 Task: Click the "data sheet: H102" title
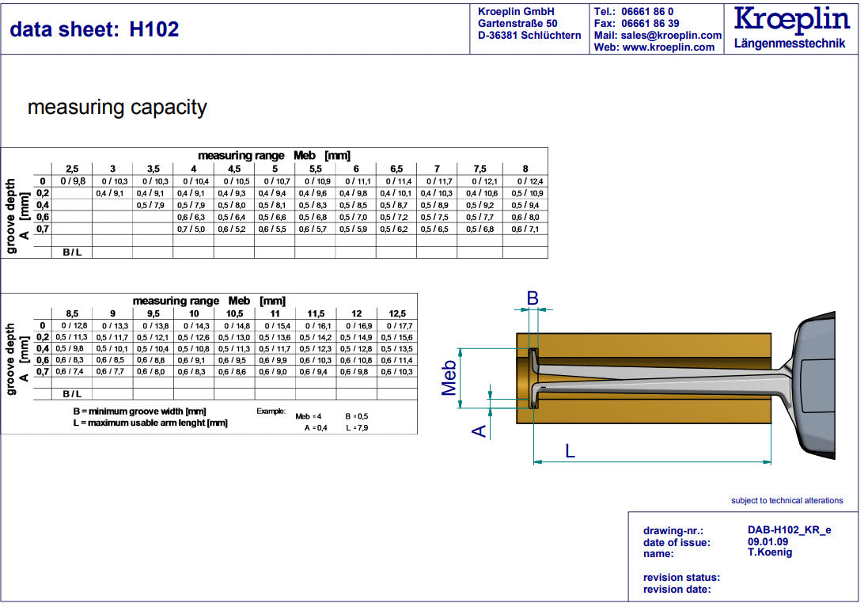click(x=94, y=29)
